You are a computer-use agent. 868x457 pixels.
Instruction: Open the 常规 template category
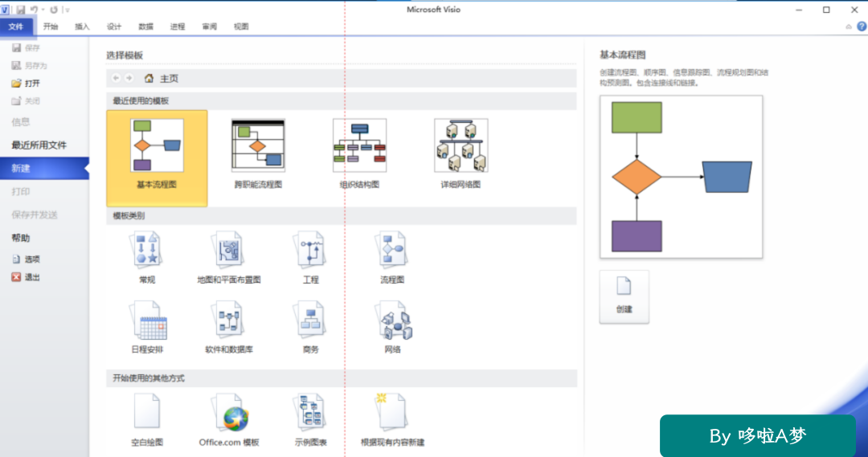pyautogui.click(x=147, y=258)
